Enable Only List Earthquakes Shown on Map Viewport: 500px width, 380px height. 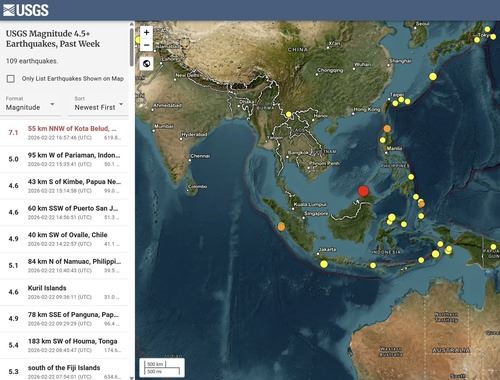[11, 79]
